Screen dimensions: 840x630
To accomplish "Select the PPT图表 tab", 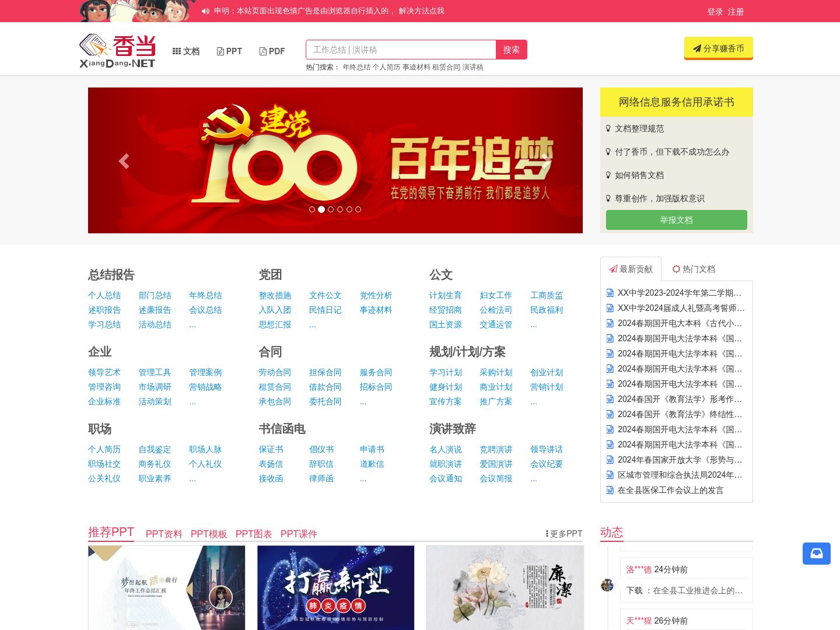I will 254,534.
